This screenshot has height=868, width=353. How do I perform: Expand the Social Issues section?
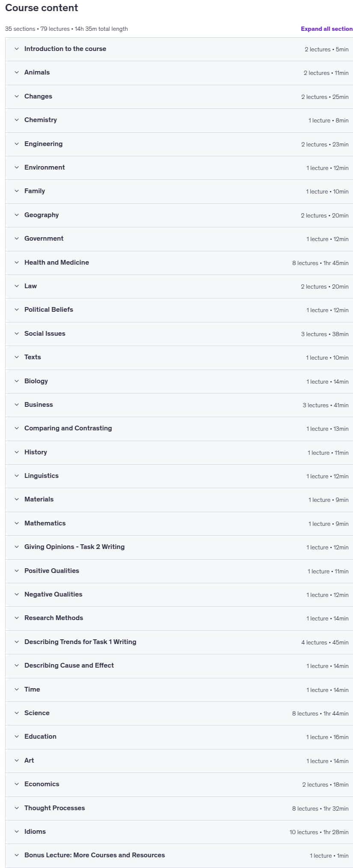[179, 334]
